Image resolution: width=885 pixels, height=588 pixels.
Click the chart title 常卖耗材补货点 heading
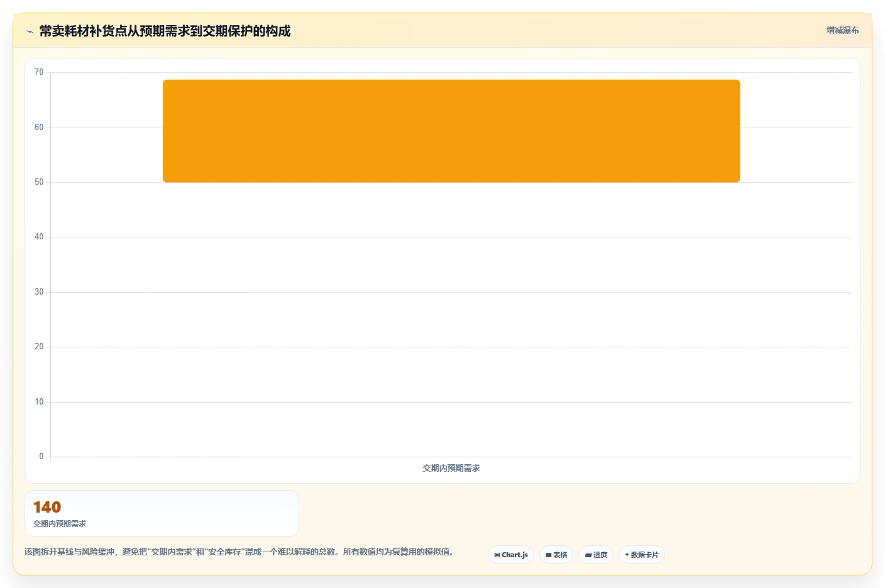click(165, 31)
